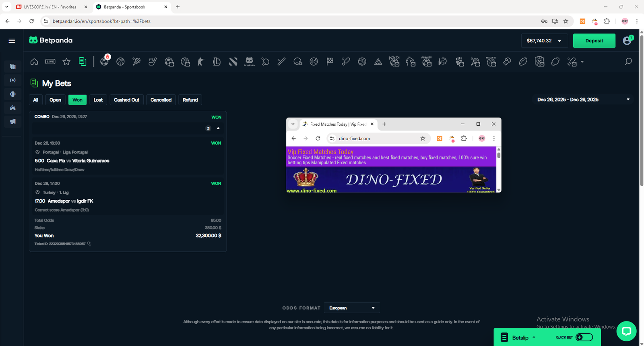
Task: Show Cashed Out bets tab
Action: [126, 100]
